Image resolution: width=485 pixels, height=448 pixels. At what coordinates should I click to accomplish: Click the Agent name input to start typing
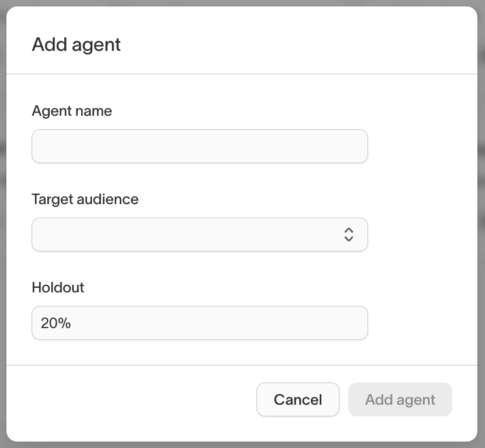click(x=200, y=146)
